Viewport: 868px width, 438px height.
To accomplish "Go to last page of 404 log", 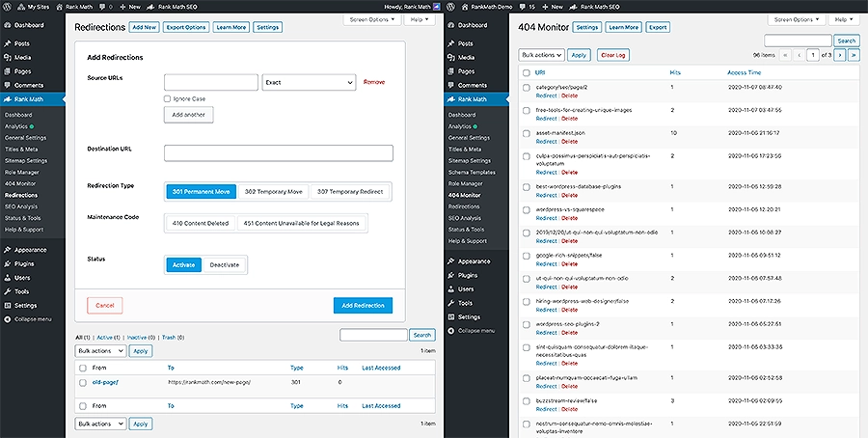I will [854, 55].
